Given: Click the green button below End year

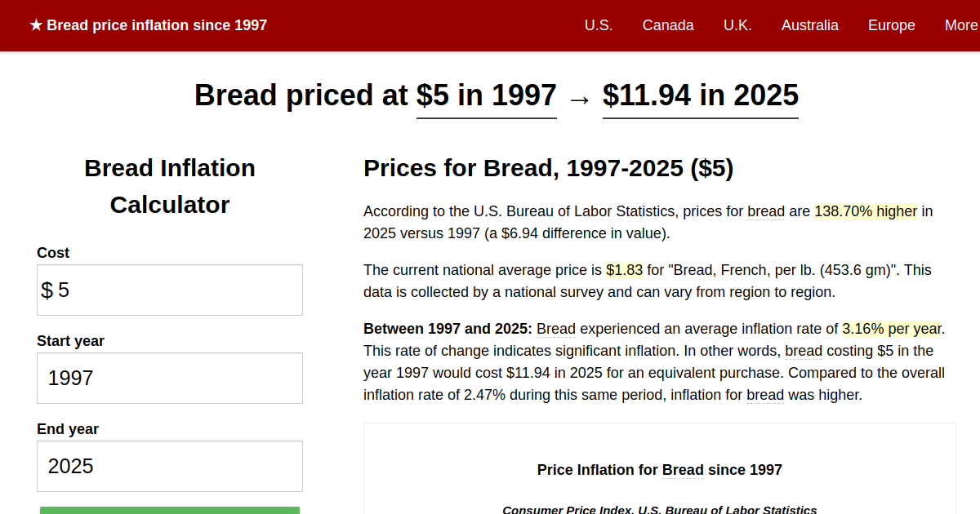Looking at the screenshot, I should click(x=170, y=510).
